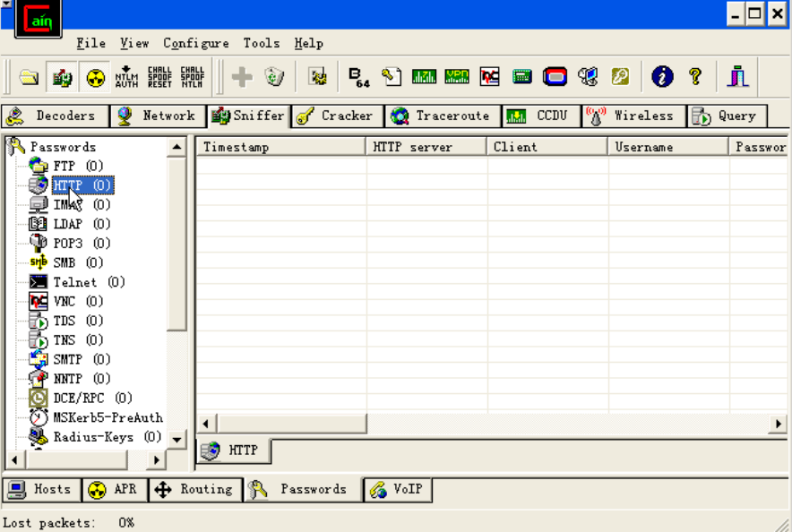792x532 pixels.
Task: Open the Cisco VPN client password decoder
Action: click(x=457, y=77)
